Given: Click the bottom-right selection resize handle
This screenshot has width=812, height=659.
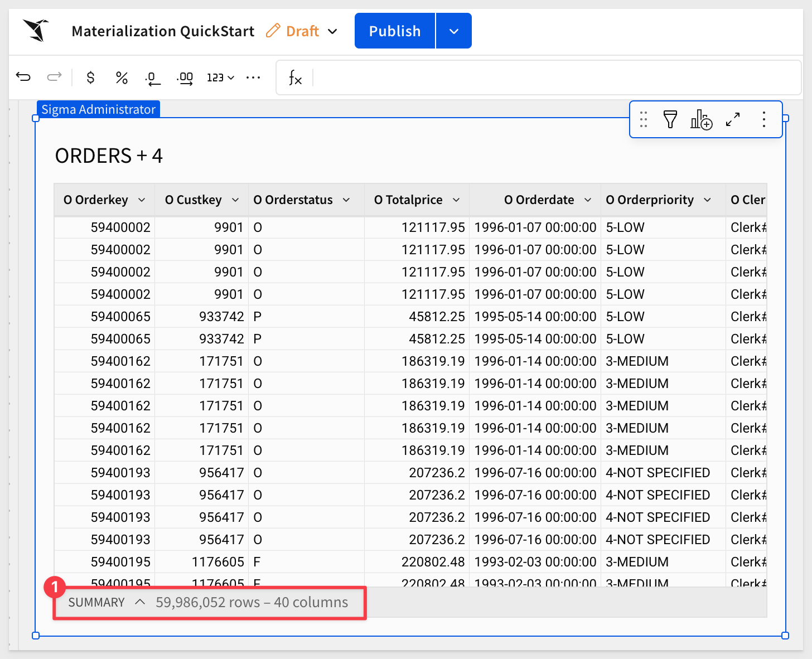Looking at the screenshot, I should click(x=785, y=636).
